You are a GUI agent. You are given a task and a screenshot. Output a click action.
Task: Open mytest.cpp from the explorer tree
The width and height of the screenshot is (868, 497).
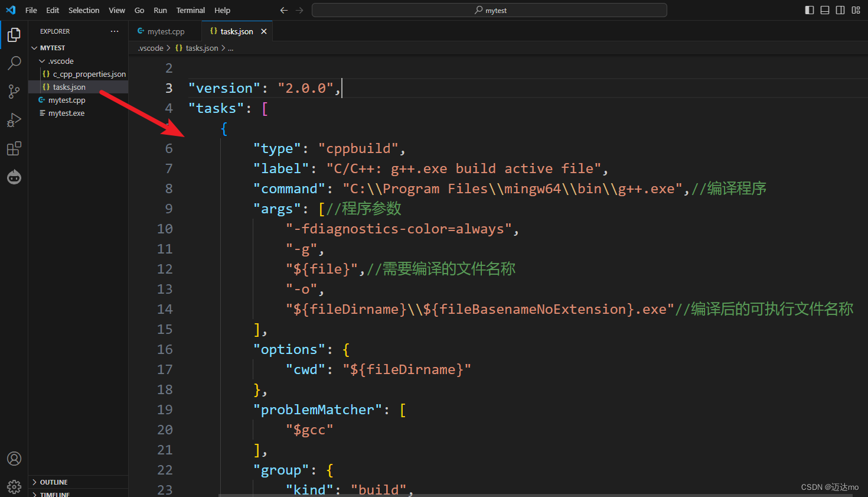tap(78, 100)
